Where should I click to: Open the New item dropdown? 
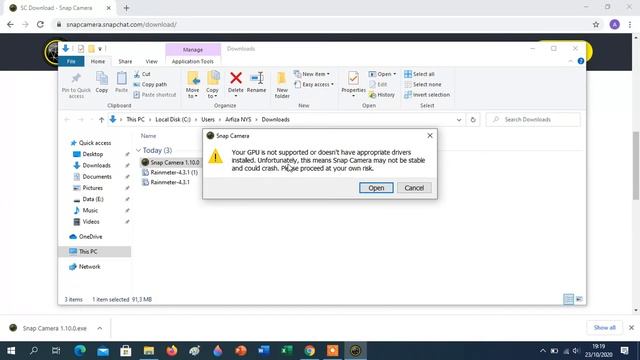[311, 74]
